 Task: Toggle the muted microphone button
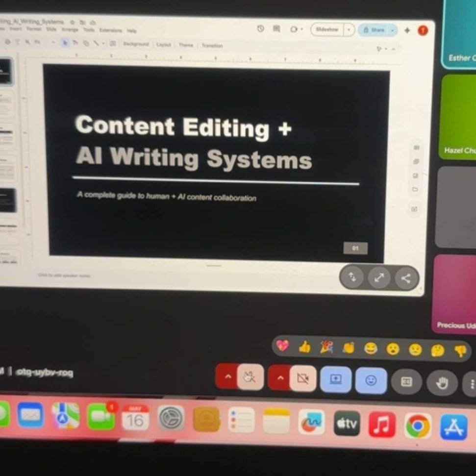tap(251, 377)
